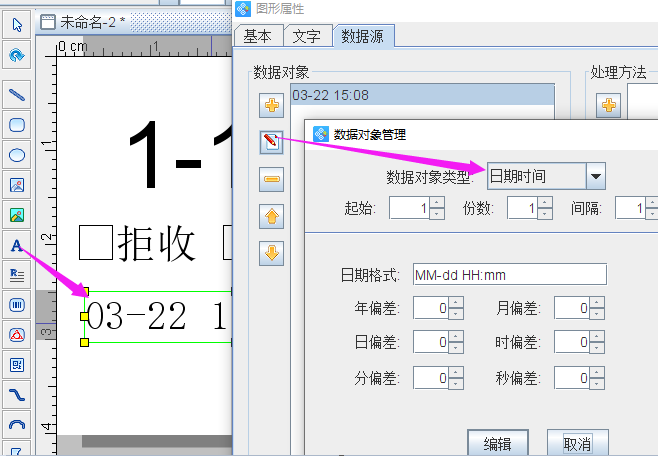This screenshot has height=456, width=658.
Task: Decrease the 年偏差 value
Action: tap(456, 314)
